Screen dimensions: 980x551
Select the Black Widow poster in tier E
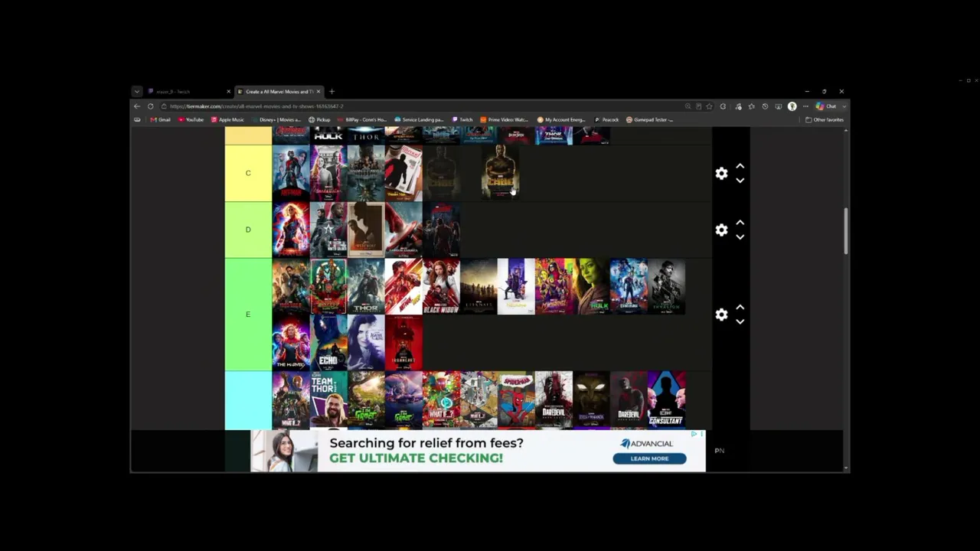pos(441,286)
